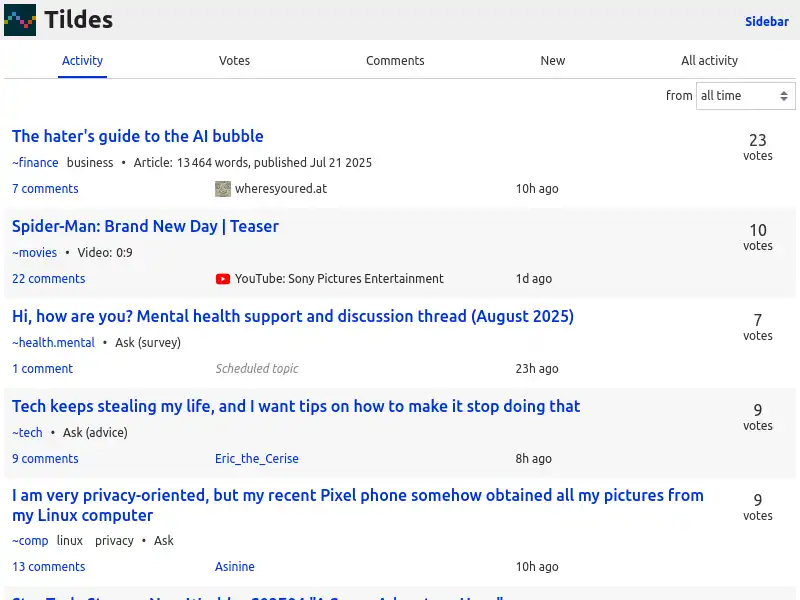800x600 pixels.
Task: Click the 'Scheduled topic' label
Action: 257,368
